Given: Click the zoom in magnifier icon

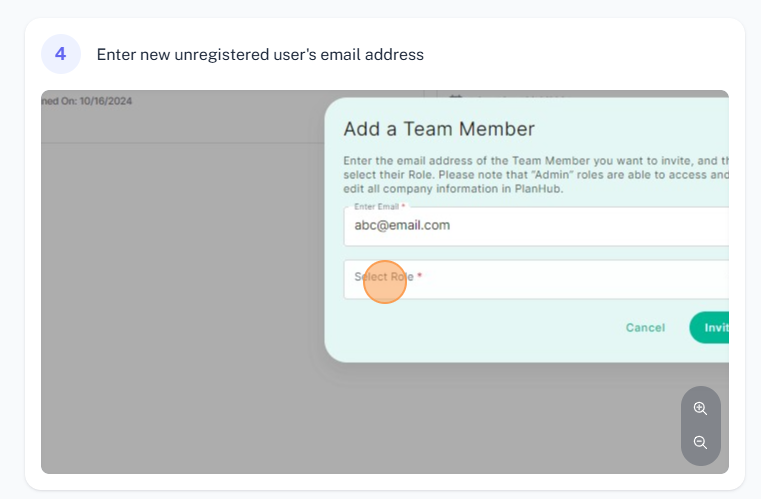Looking at the screenshot, I should click(700, 408).
